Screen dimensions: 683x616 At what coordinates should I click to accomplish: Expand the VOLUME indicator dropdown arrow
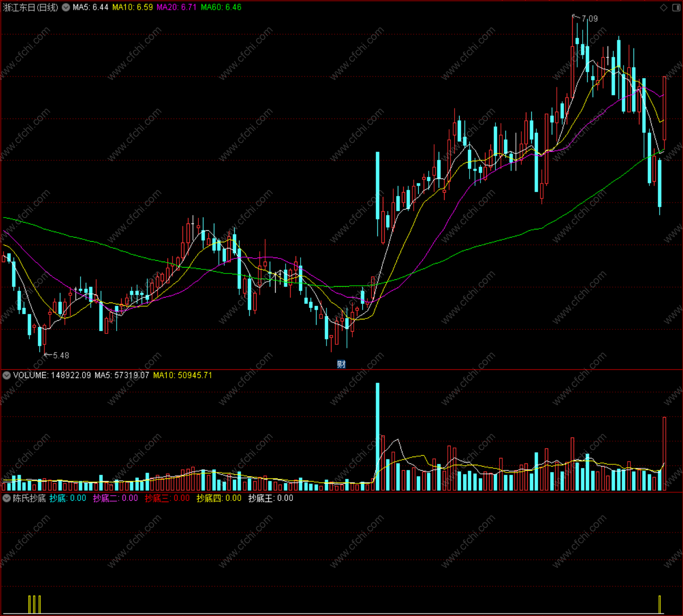tap(7, 375)
